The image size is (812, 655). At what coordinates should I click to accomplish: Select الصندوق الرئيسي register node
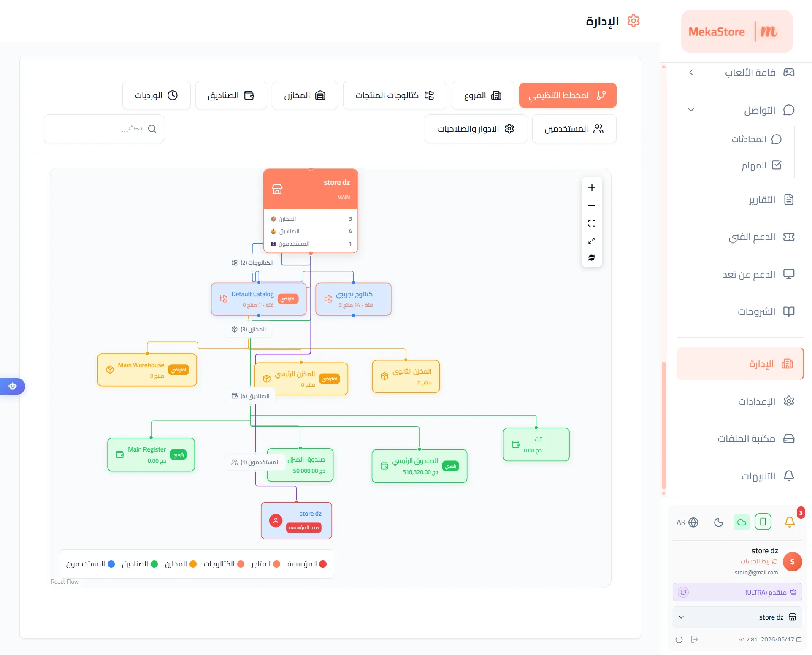420,466
